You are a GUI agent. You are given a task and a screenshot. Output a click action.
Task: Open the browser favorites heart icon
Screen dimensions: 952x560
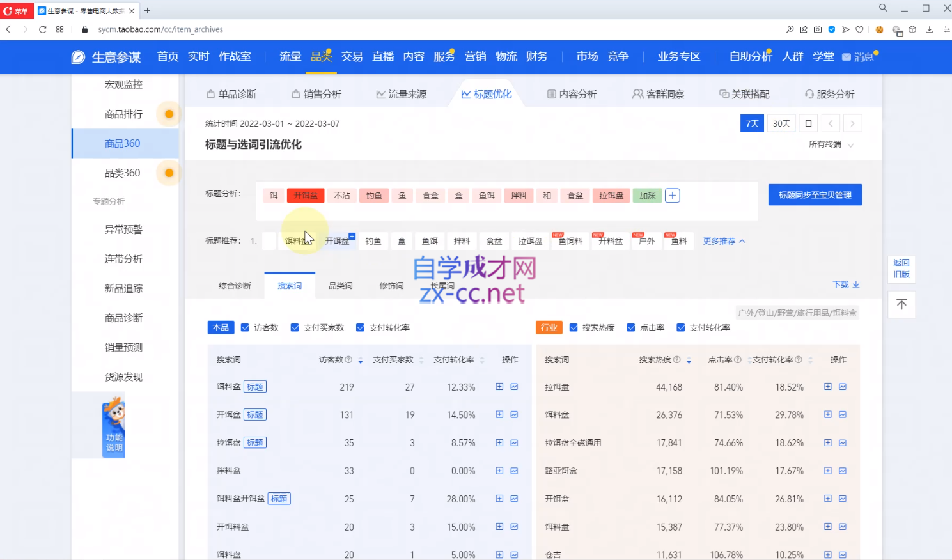tap(859, 29)
